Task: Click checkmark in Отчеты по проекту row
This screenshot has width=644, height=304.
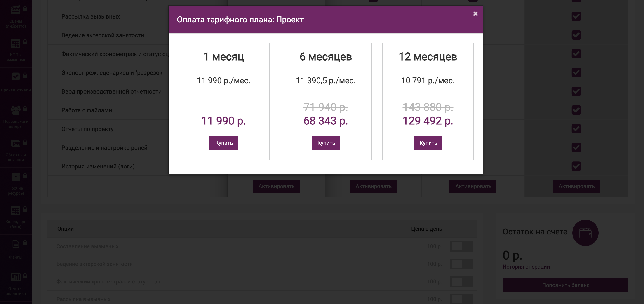Action: point(576,129)
